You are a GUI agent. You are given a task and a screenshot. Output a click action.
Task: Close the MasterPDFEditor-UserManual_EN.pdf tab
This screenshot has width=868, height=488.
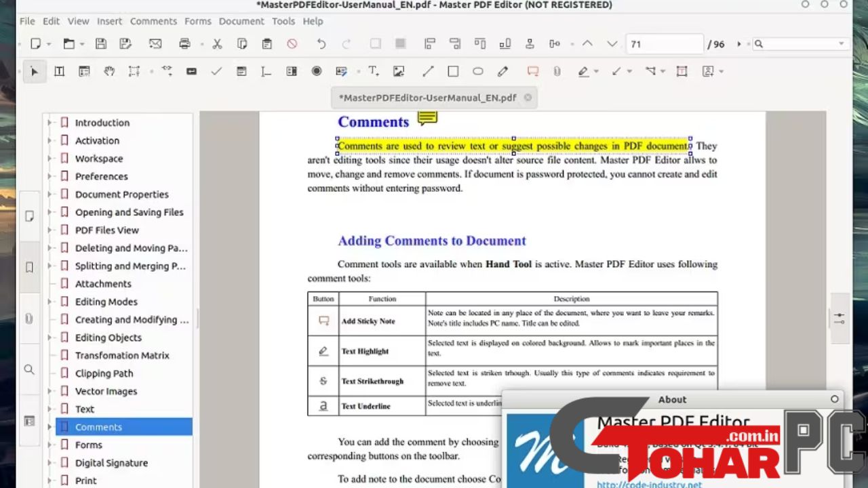pyautogui.click(x=528, y=98)
